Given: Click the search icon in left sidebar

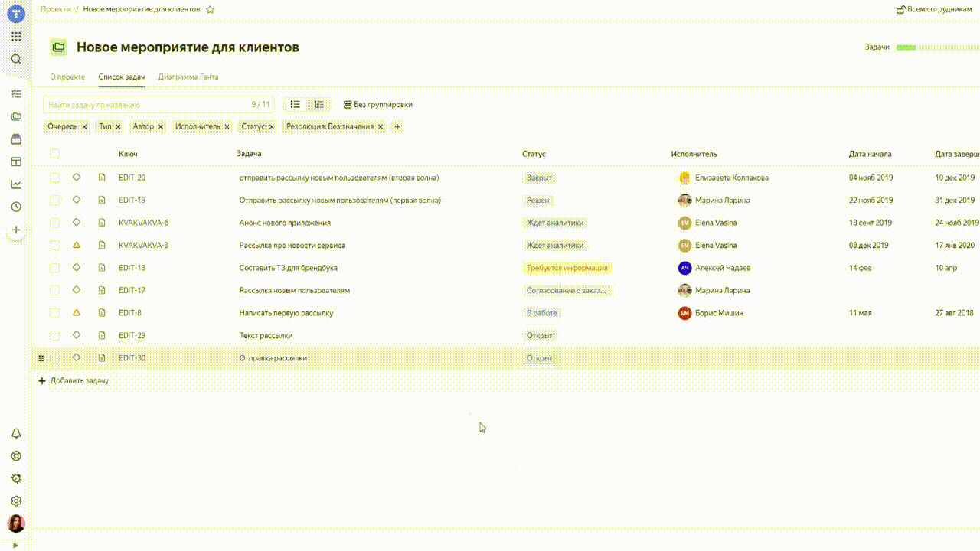Looking at the screenshot, I should pyautogui.click(x=16, y=60).
